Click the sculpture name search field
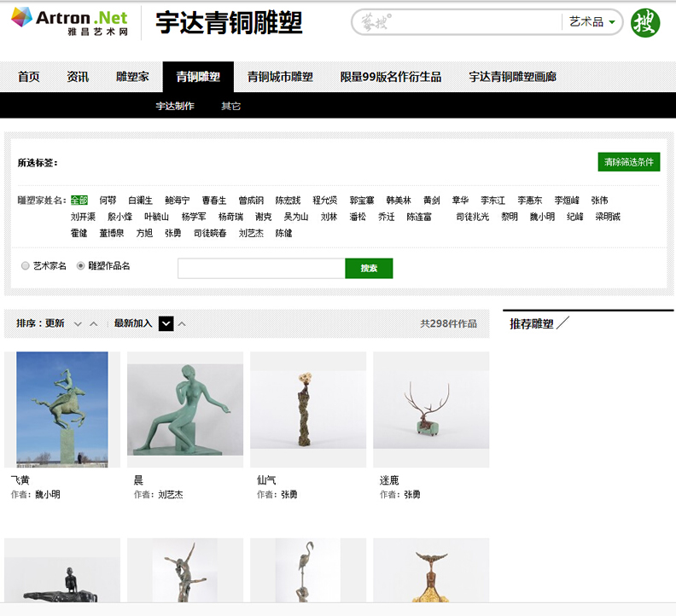This screenshot has width=676, height=616. 261,268
